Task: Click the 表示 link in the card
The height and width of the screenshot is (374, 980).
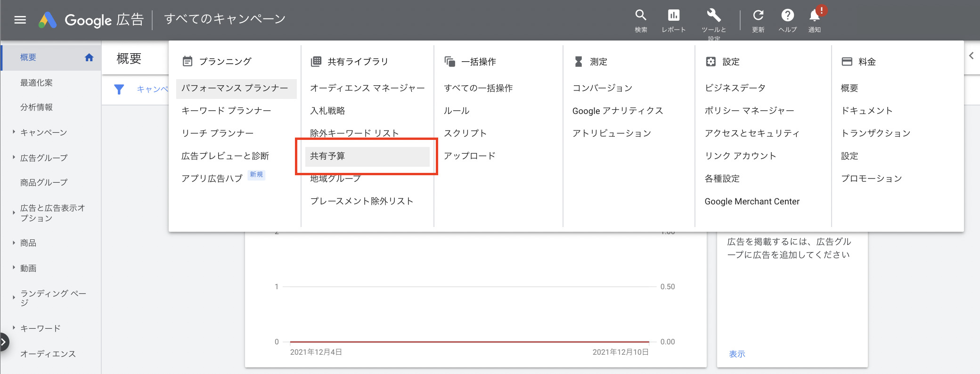Action: click(x=737, y=354)
